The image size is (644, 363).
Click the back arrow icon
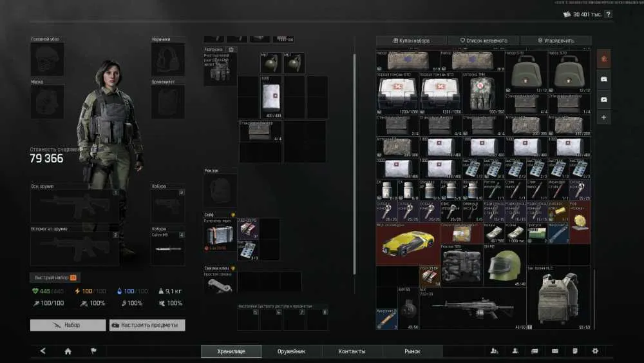click(x=43, y=351)
